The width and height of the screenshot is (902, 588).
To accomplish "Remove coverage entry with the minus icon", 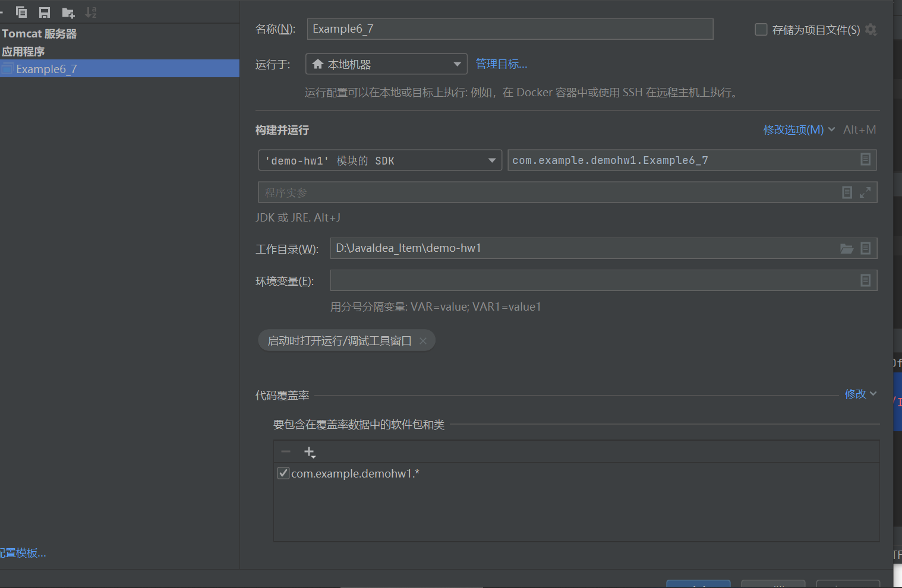I will pyautogui.click(x=285, y=451).
